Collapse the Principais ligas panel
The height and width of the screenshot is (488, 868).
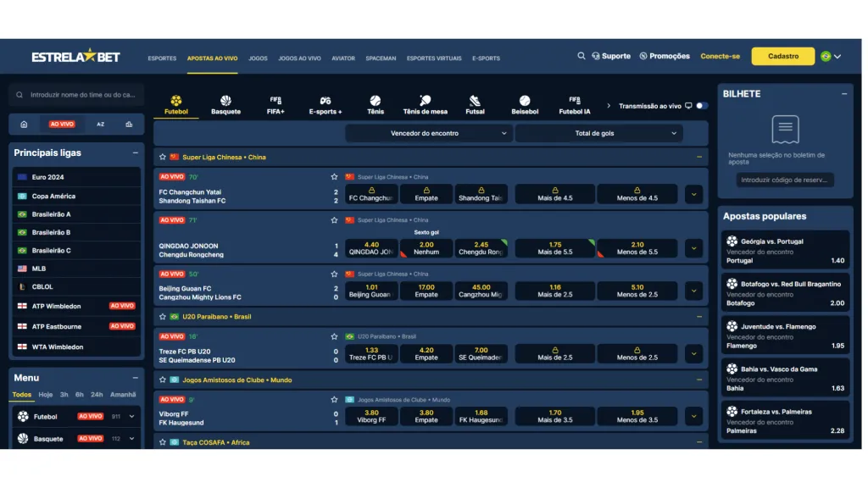click(x=135, y=153)
